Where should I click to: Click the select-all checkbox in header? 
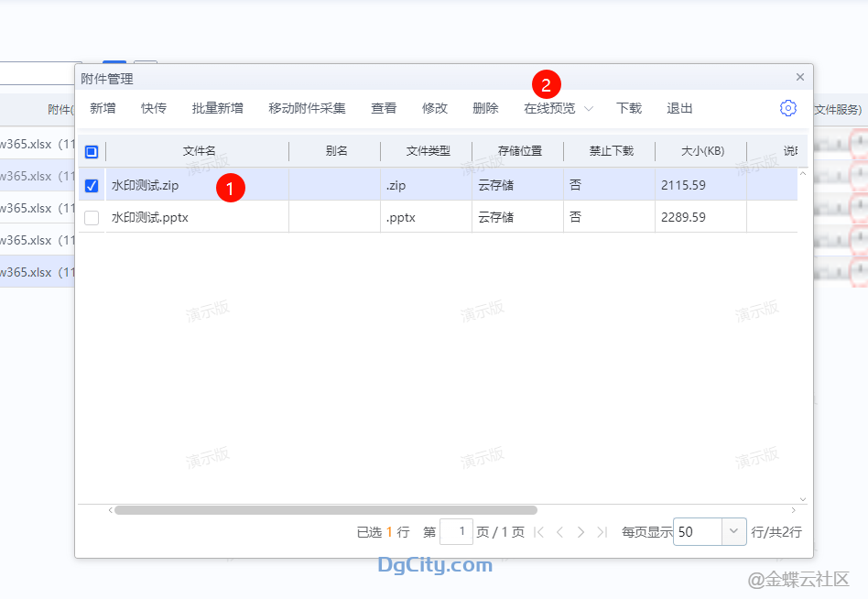92,152
